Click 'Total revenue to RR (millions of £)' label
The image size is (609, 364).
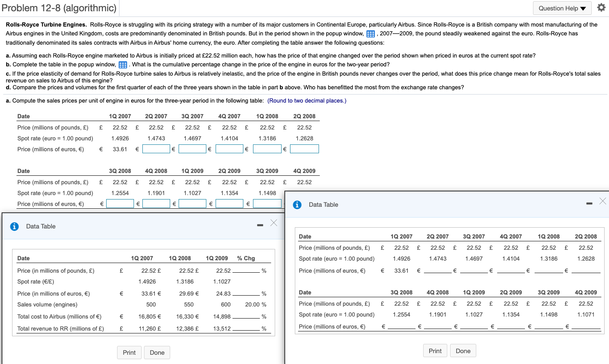point(61,329)
